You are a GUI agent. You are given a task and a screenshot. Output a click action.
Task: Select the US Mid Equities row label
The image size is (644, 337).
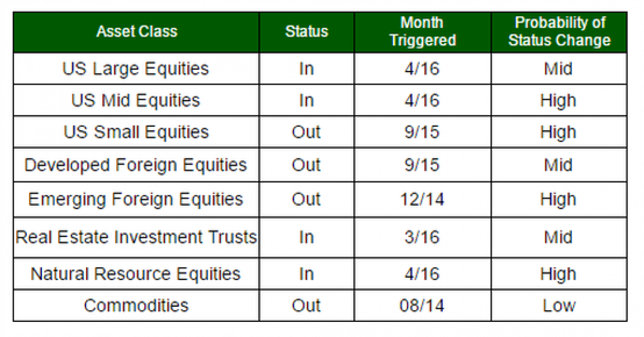click(136, 101)
